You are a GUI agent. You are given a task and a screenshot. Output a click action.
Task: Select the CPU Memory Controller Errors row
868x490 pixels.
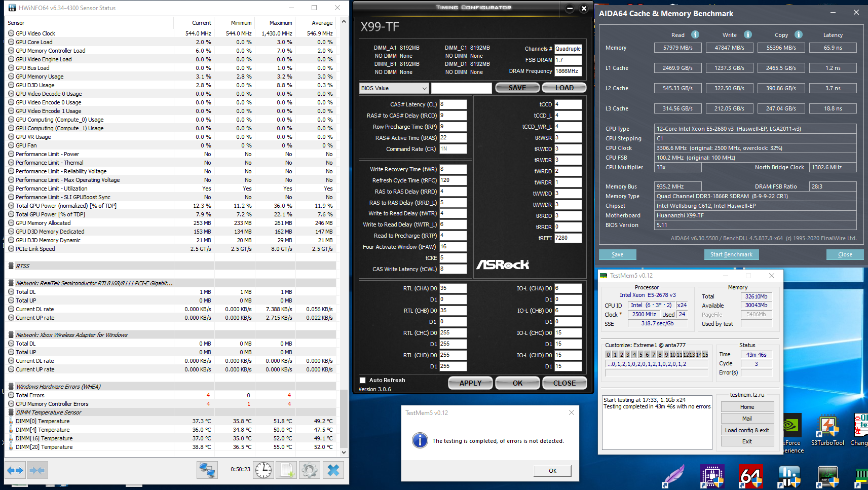(x=171, y=404)
